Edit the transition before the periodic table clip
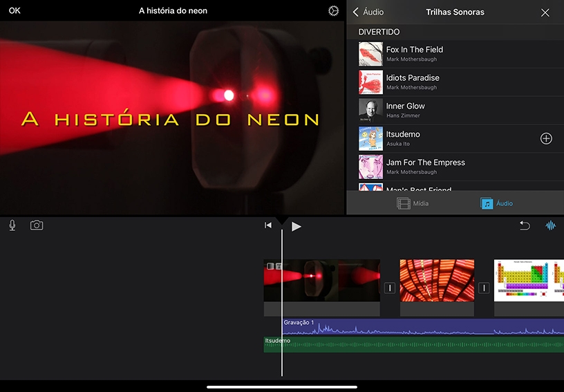This screenshot has height=392, width=564. (484, 288)
